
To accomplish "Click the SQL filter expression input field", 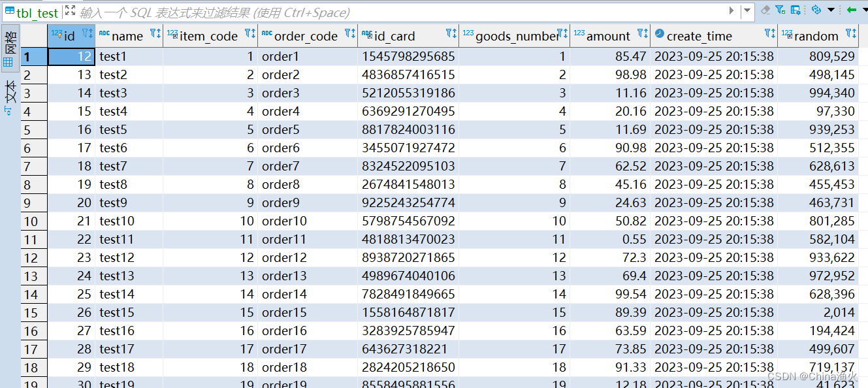I will tap(400, 12).
